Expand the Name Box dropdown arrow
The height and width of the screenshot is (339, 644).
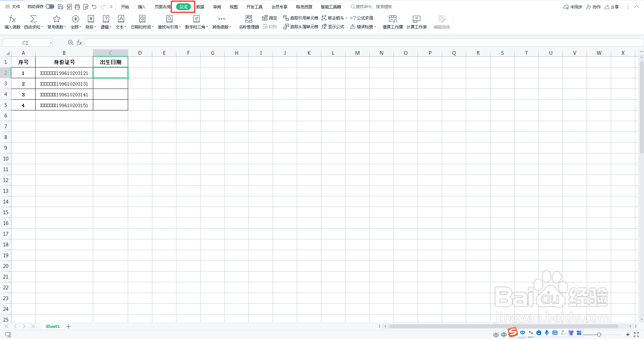click(x=51, y=43)
